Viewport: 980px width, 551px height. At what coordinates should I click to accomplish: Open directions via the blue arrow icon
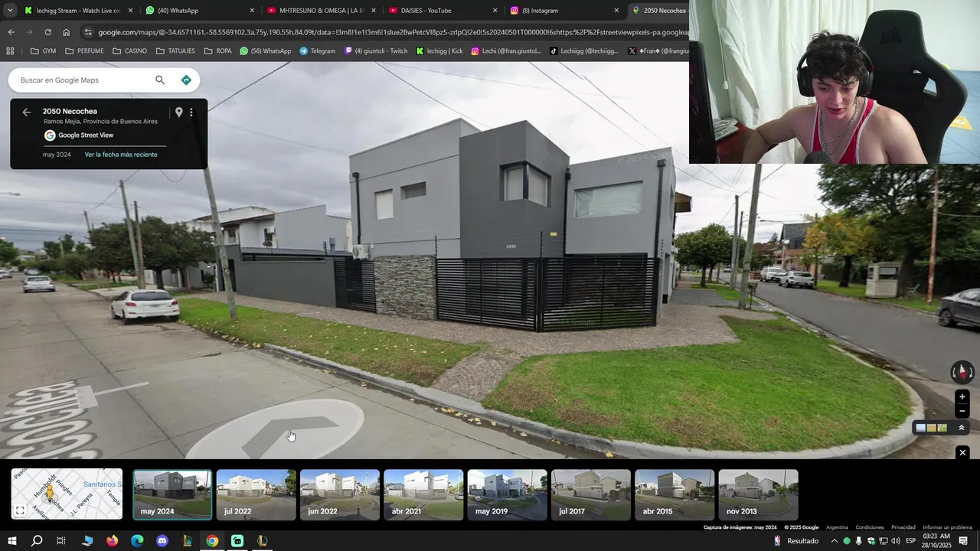(x=186, y=80)
